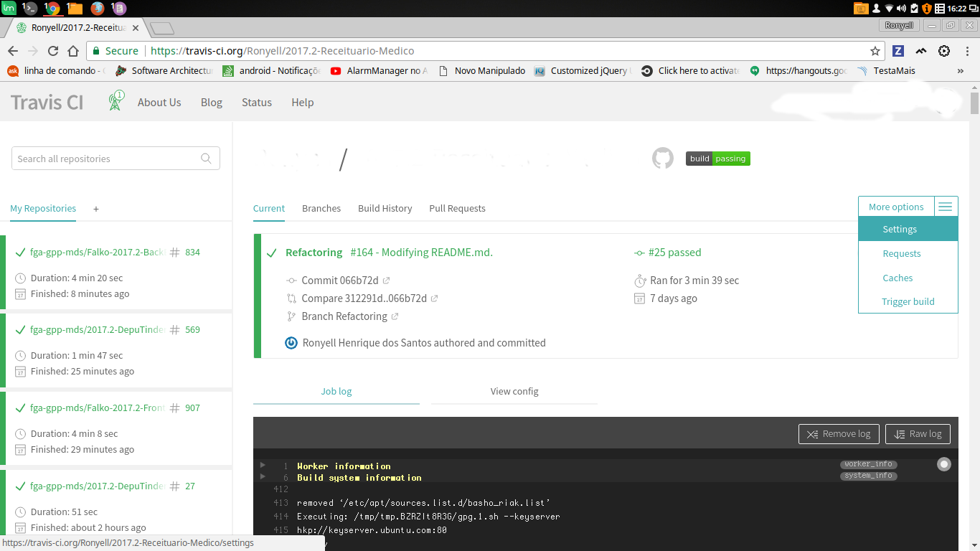Click the magnifier icon in repository search
Screen dimensions: 980x551
pyautogui.click(x=206, y=159)
